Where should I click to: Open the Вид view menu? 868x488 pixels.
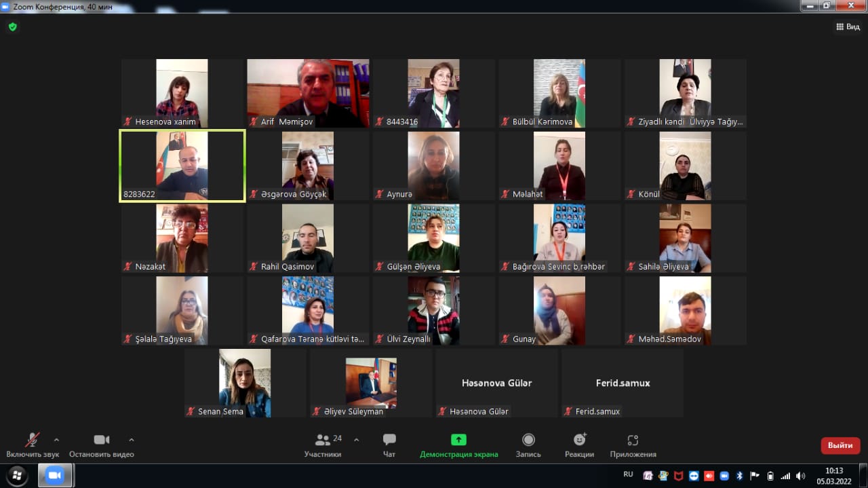848,27
